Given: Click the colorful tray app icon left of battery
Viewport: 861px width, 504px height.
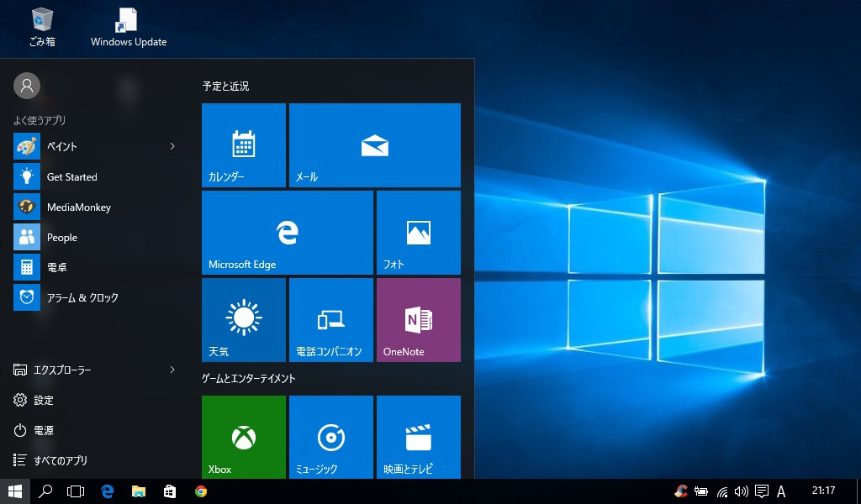Looking at the screenshot, I should point(681,491).
